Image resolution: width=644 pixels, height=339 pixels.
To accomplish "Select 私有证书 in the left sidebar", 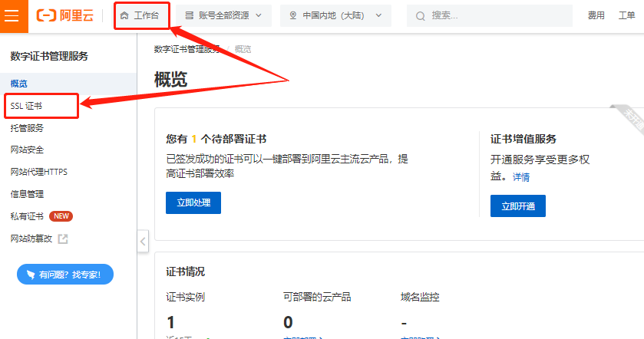I will click(27, 216).
